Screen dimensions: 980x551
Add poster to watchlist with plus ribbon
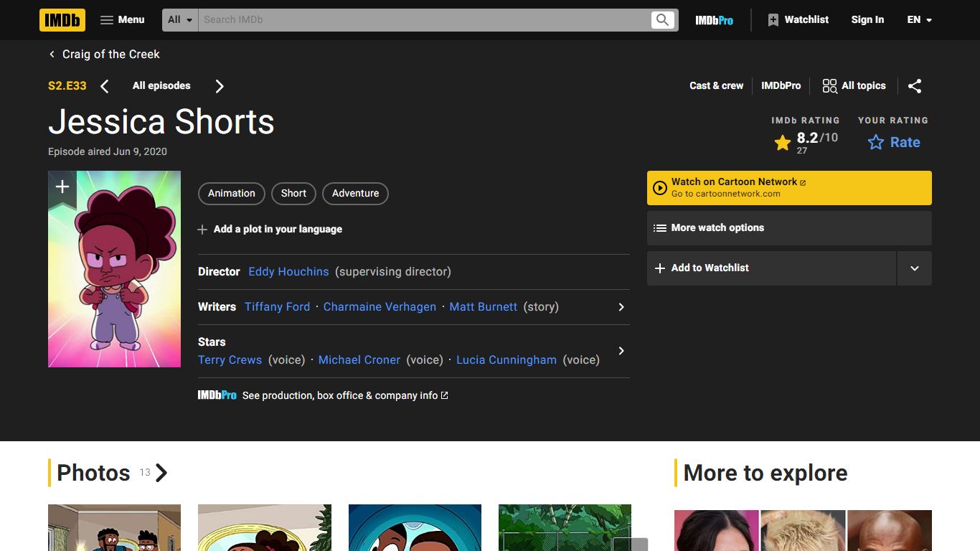[x=62, y=188]
